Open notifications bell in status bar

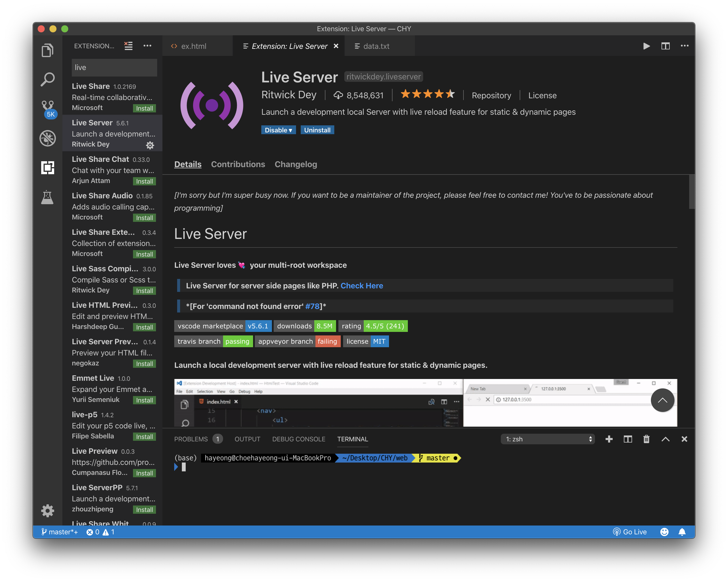tap(682, 532)
